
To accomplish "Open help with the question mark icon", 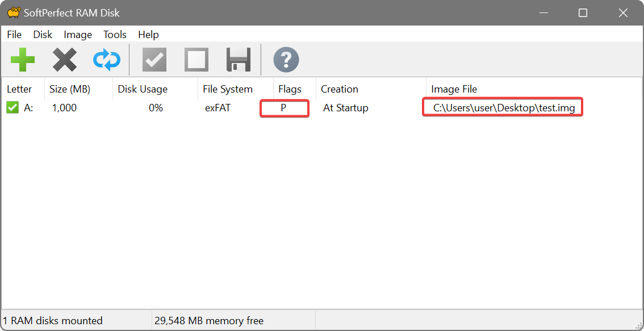I will pyautogui.click(x=286, y=60).
